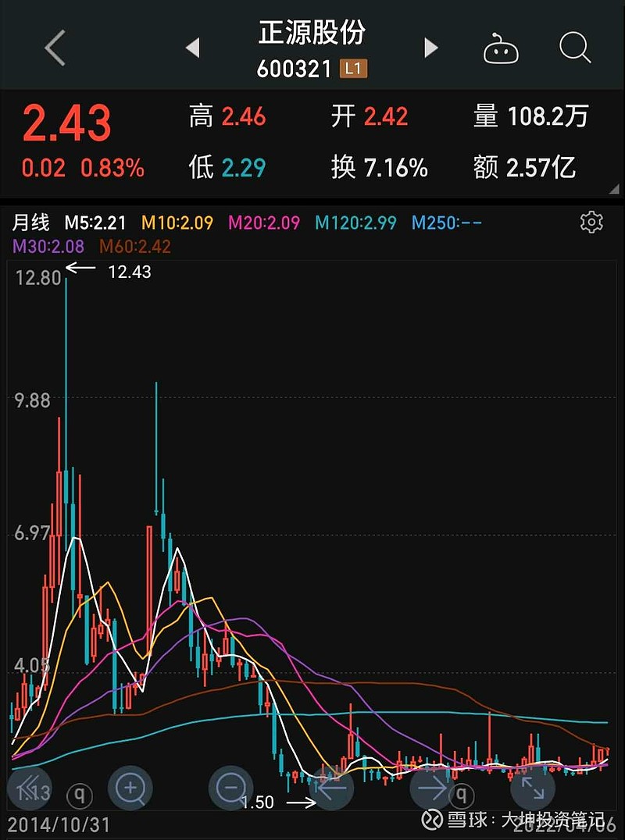Tap the M60:2.42 indicator label
625x840 pixels.
point(135,247)
